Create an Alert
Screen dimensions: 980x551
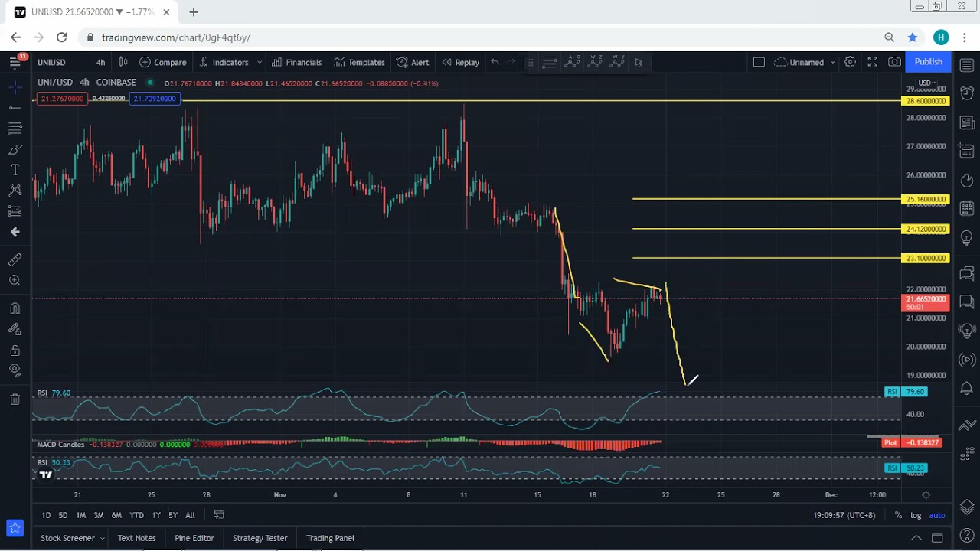point(413,62)
